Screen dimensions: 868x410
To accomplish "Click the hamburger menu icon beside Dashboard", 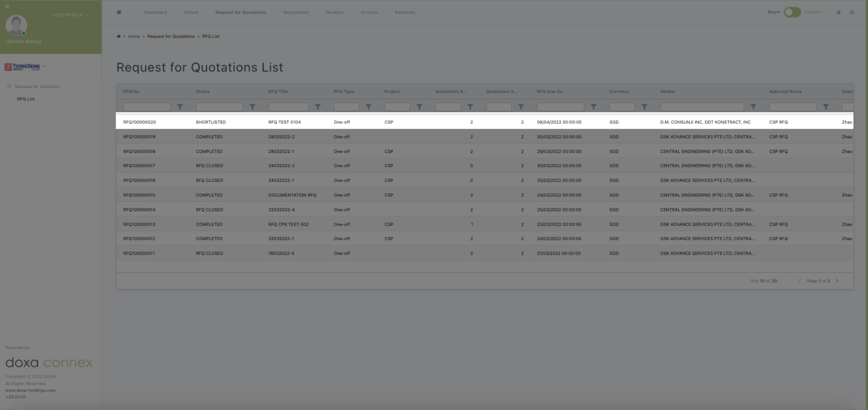I will coord(119,12).
